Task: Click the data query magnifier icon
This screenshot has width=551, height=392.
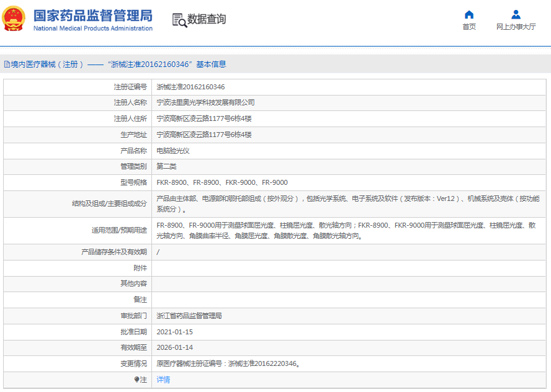Action: [x=179, y=20]
